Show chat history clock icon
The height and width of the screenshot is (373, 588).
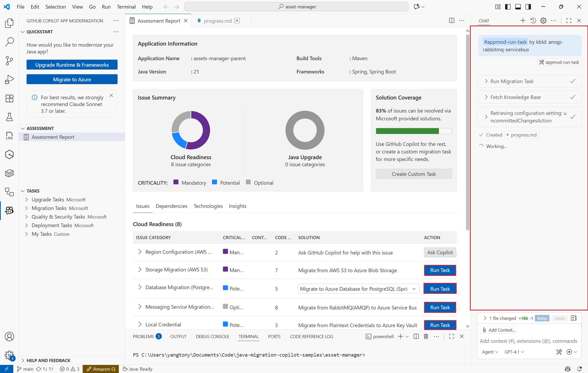(533, 21)
